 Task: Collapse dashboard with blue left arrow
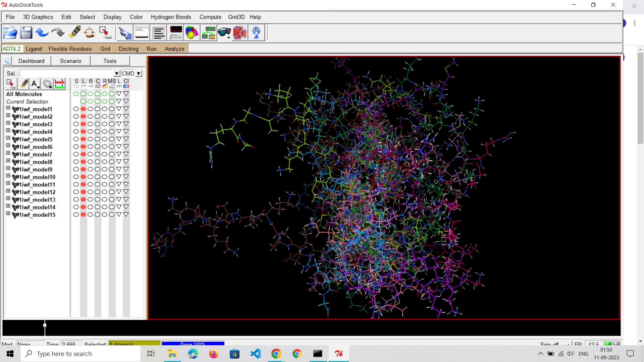pos(7,61)
